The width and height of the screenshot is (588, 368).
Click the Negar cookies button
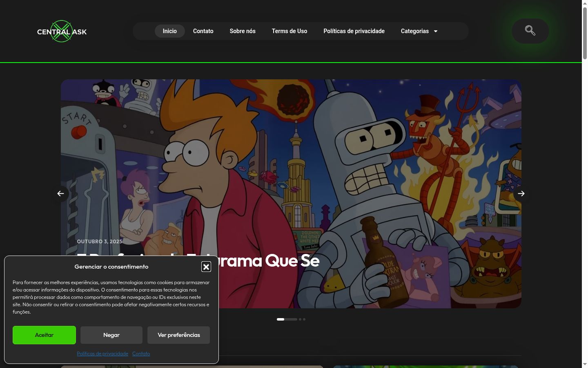tap(111, 335)
